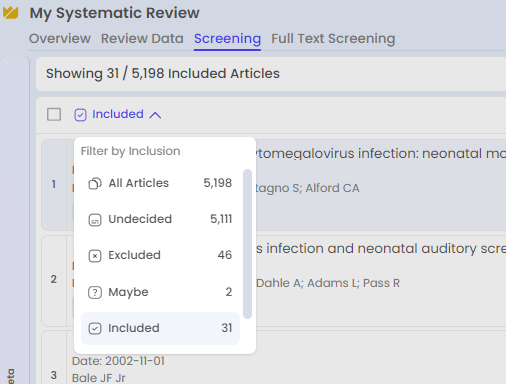Click the purple Included check icon in header
The height and width of the screenshot is (384, 506).
pos(80,115)
